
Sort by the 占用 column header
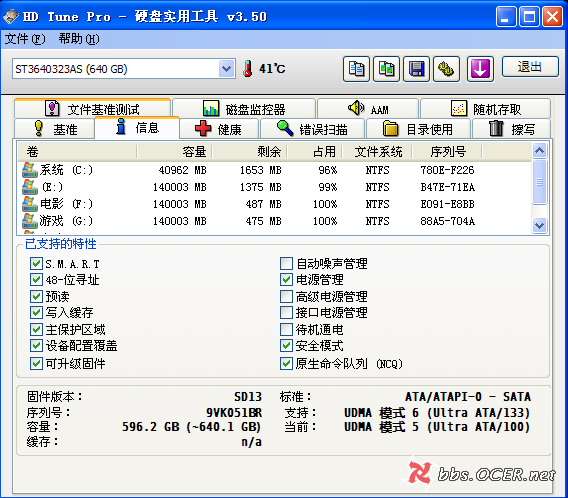[314, 151]
